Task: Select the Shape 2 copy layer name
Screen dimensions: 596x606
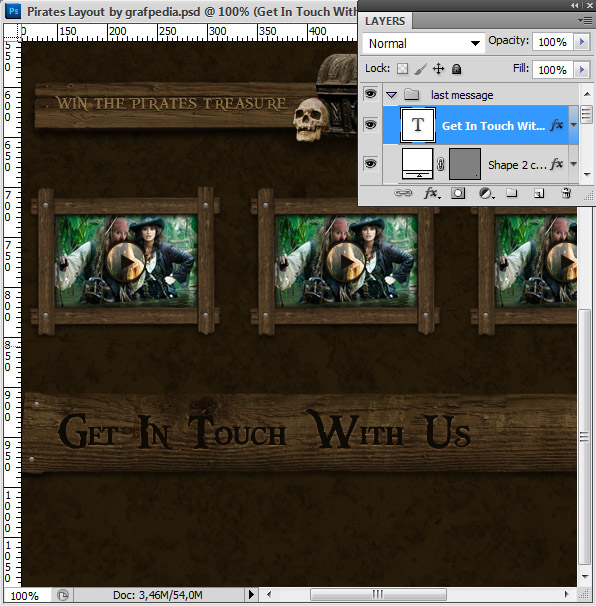Action: pyautogui.click(x=517, y=165)
